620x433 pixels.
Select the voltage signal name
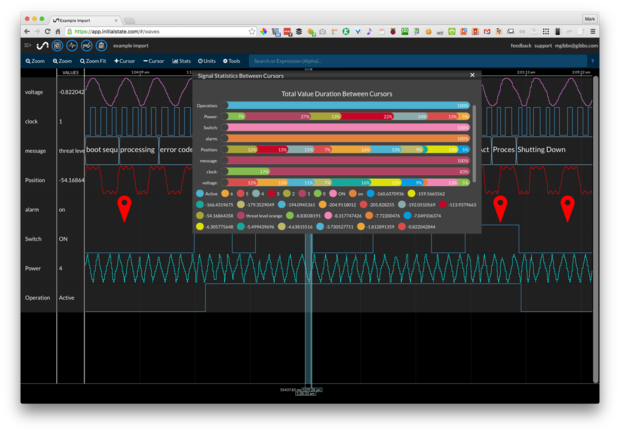pyautogui.click(x=34, y=92)
